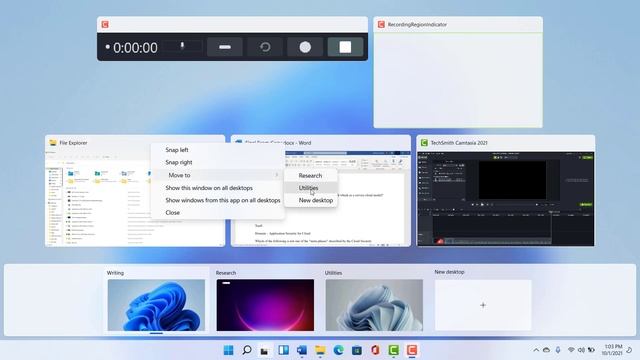
Task: Open taskbar Search magnifier
Action: (247, 350)
